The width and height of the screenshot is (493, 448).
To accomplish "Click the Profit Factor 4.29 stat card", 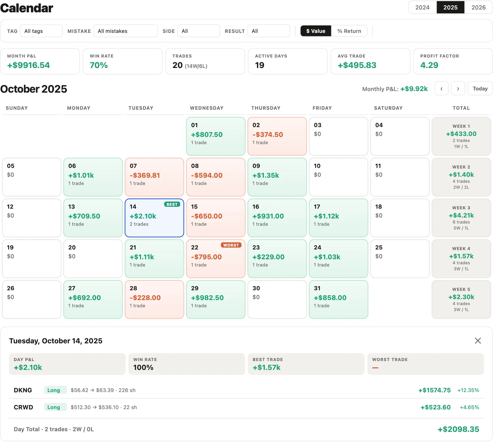I will [453, 61].
